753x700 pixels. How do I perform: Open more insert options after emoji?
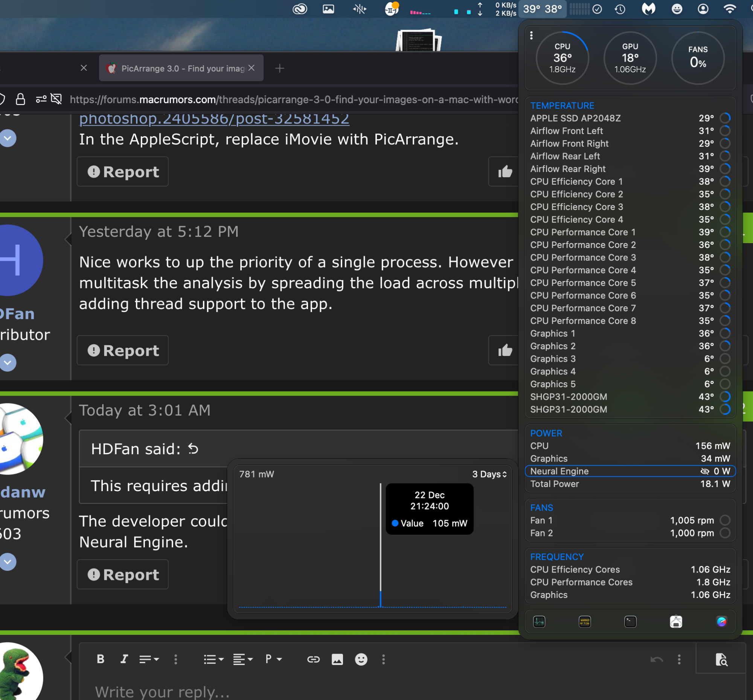pos(383,659)
